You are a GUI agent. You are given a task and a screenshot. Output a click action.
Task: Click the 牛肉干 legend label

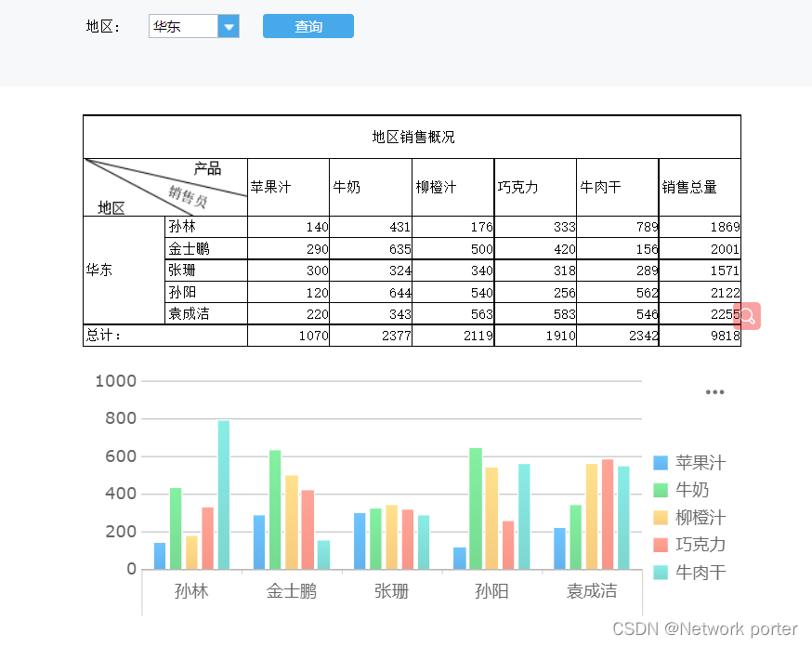[701, 573]
